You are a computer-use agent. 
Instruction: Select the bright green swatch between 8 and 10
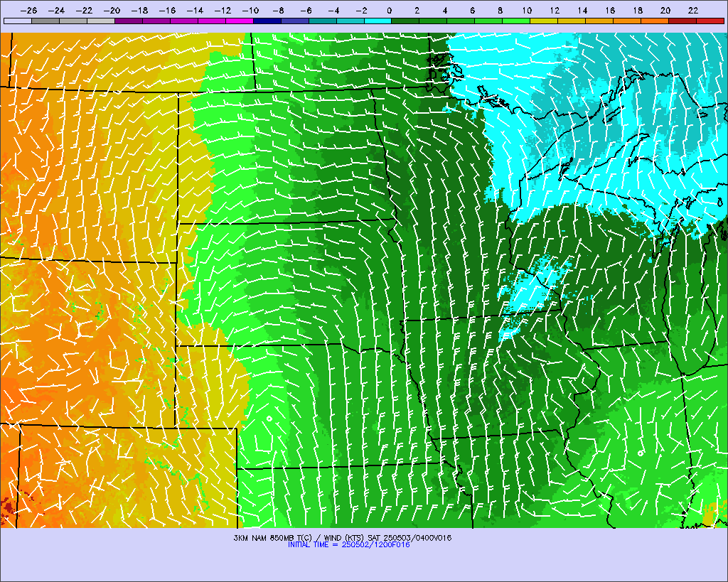pyautogui.click(x=516, y=21)
